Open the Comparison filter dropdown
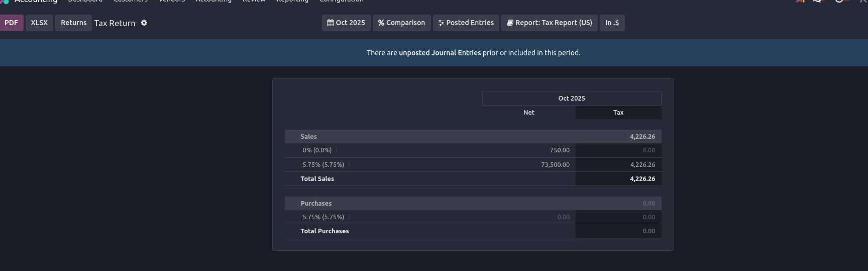 pos(401,23)
